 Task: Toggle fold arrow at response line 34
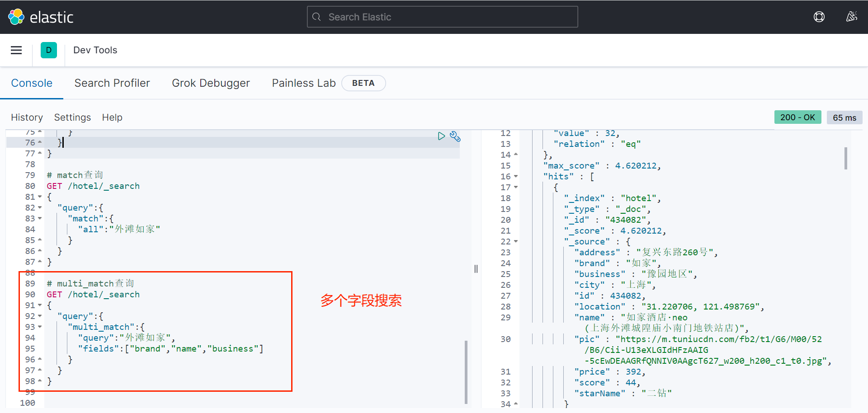[516, 404]
